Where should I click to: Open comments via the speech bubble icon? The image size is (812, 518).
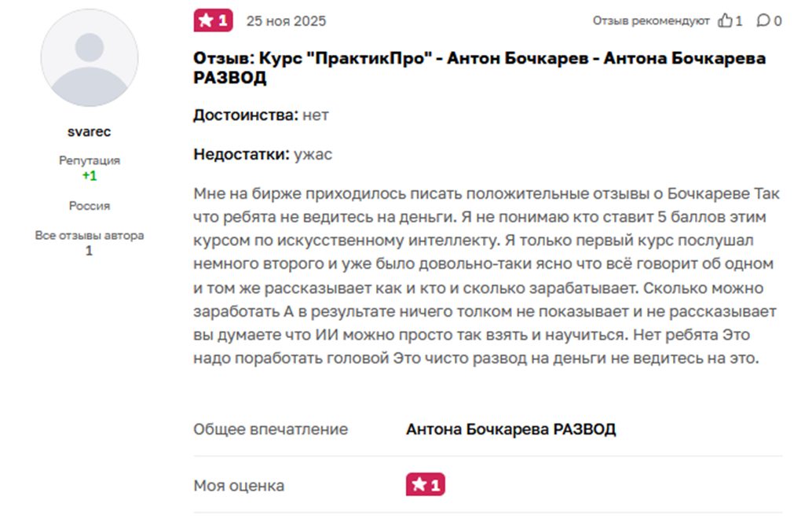tap(763, 21)
